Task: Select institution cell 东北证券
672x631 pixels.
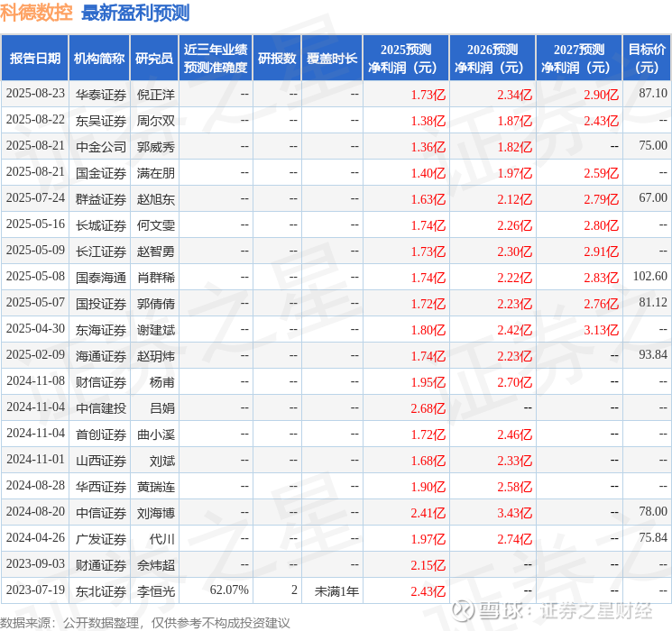Action: pyautogui.click(x=101, y=591)
